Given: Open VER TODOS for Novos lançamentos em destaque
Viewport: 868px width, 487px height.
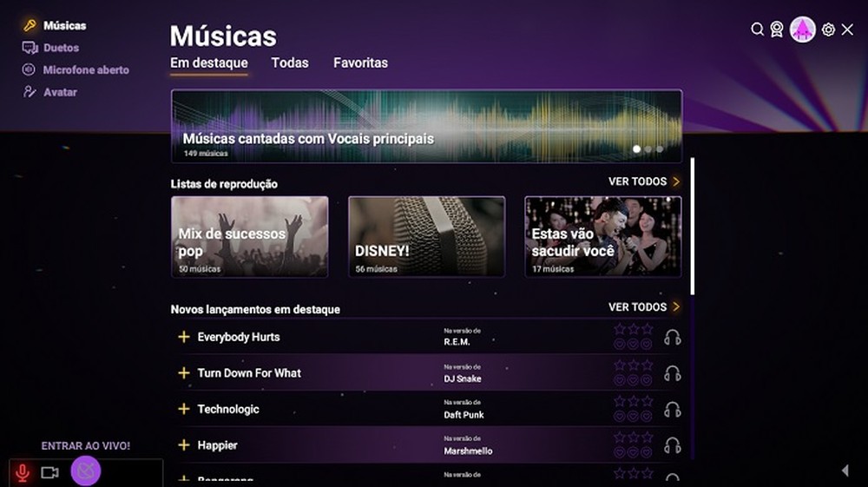Looking at the screenshot, I should [x=644, y=307].
